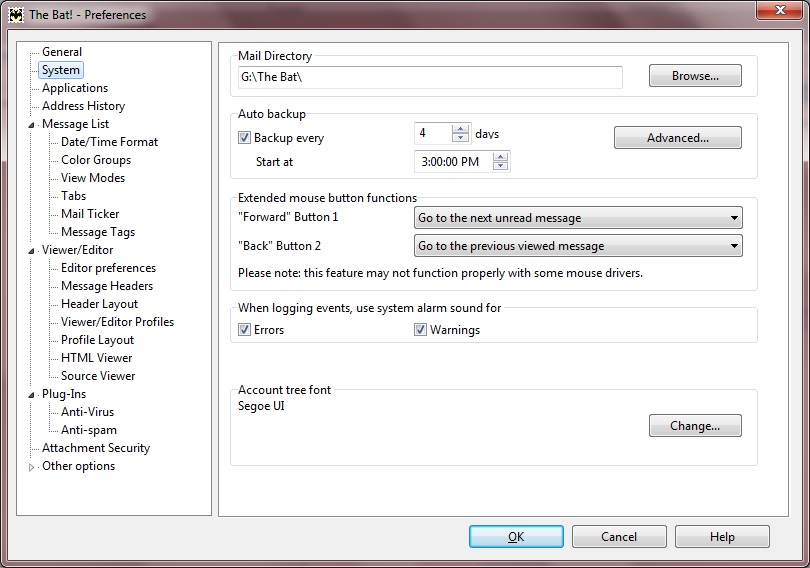
Task: Open the Back Button 2 action dropdown
Action: 578,246
